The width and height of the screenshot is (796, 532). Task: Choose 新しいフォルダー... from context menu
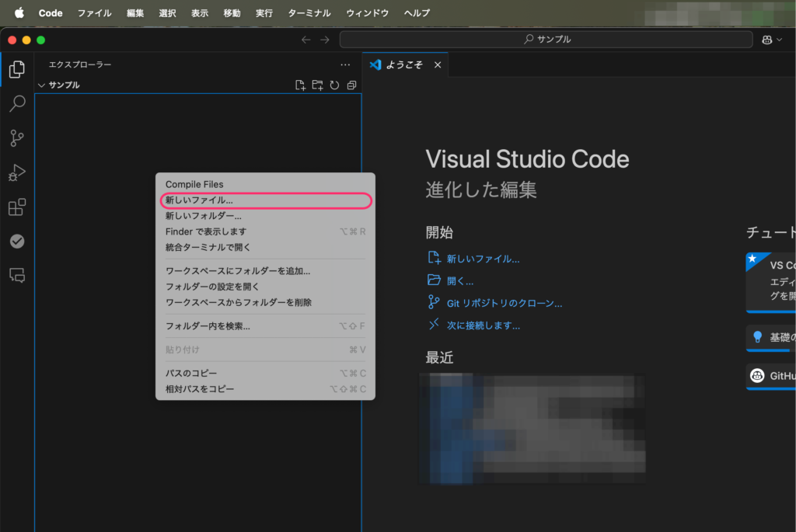pos(203,216)
